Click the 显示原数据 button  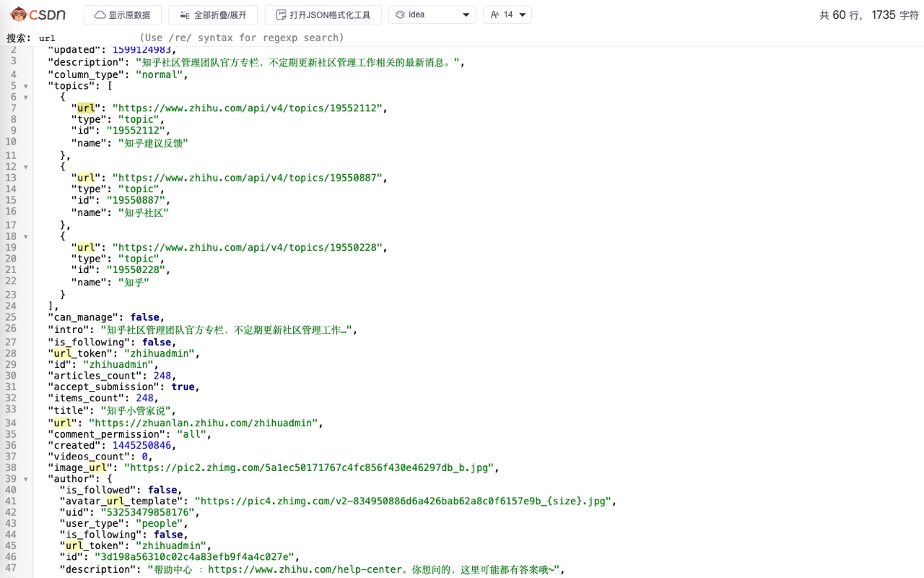(123, 14)
